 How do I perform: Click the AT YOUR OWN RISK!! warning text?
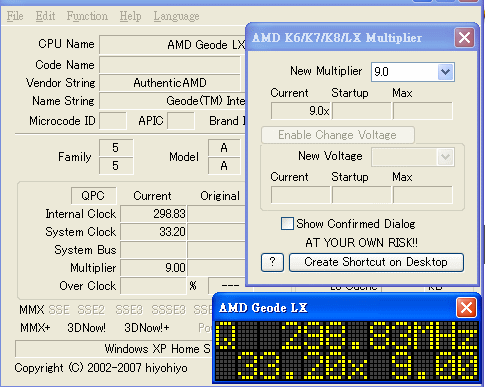click(361, 243)
